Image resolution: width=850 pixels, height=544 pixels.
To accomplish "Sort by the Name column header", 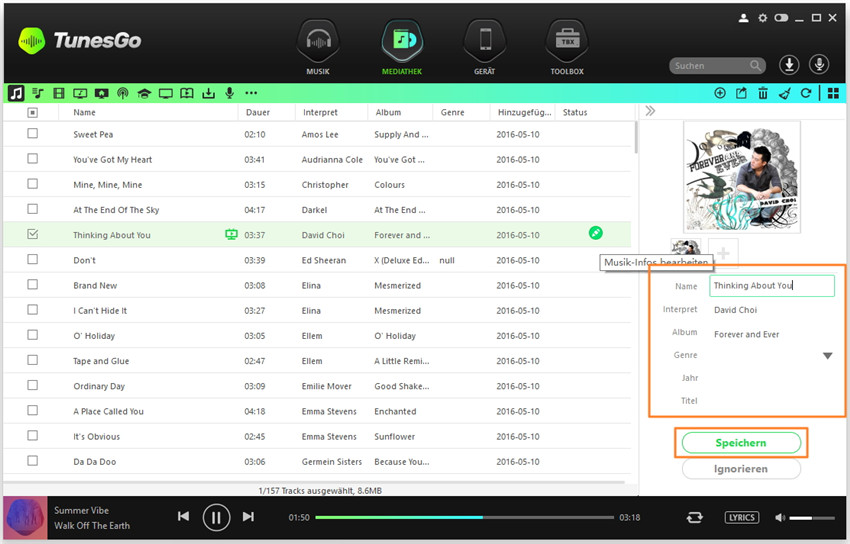I will [x=85, y=112].
